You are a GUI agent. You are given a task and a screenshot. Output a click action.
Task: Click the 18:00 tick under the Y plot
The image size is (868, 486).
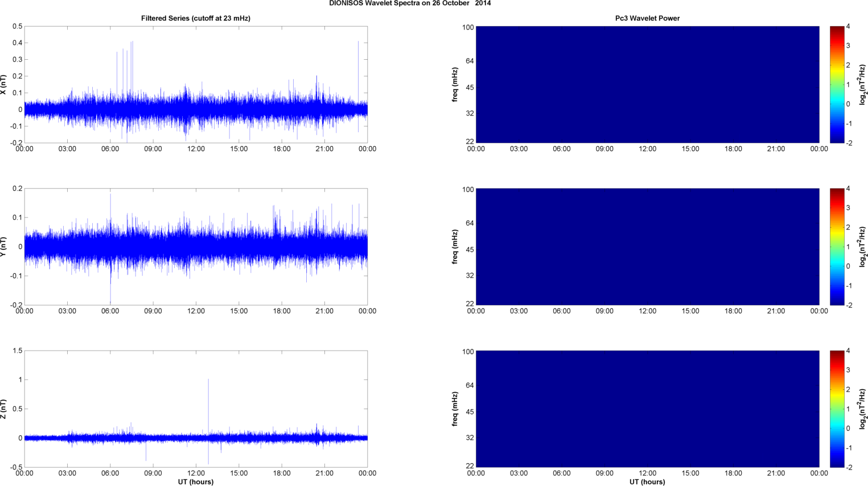click(x=282, y=311)
